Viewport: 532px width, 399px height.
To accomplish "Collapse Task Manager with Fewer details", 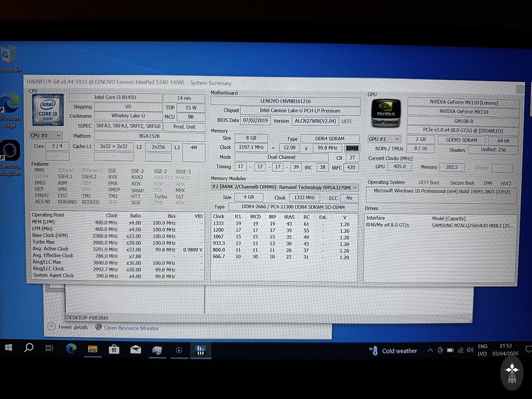I will click(68, 327).
